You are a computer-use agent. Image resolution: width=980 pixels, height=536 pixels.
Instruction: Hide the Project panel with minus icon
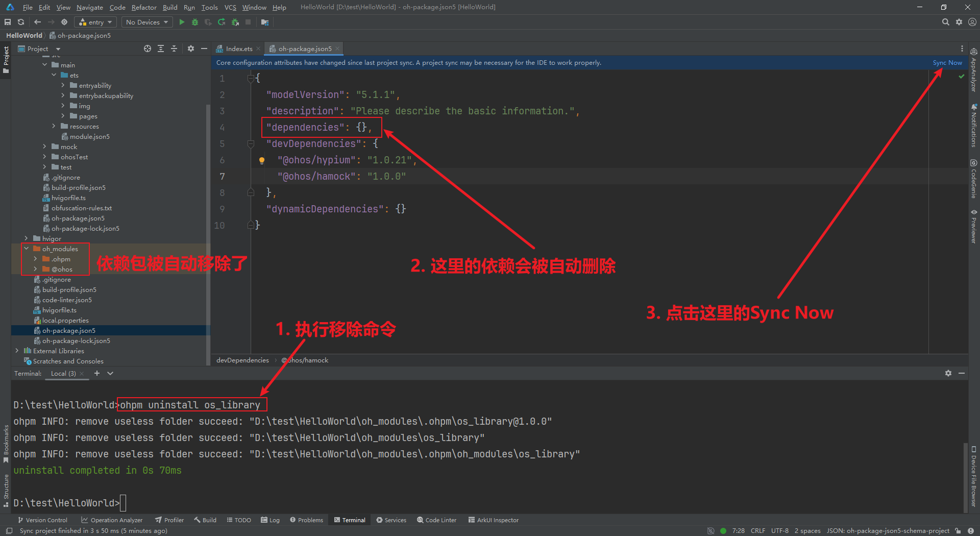point(204,48)
